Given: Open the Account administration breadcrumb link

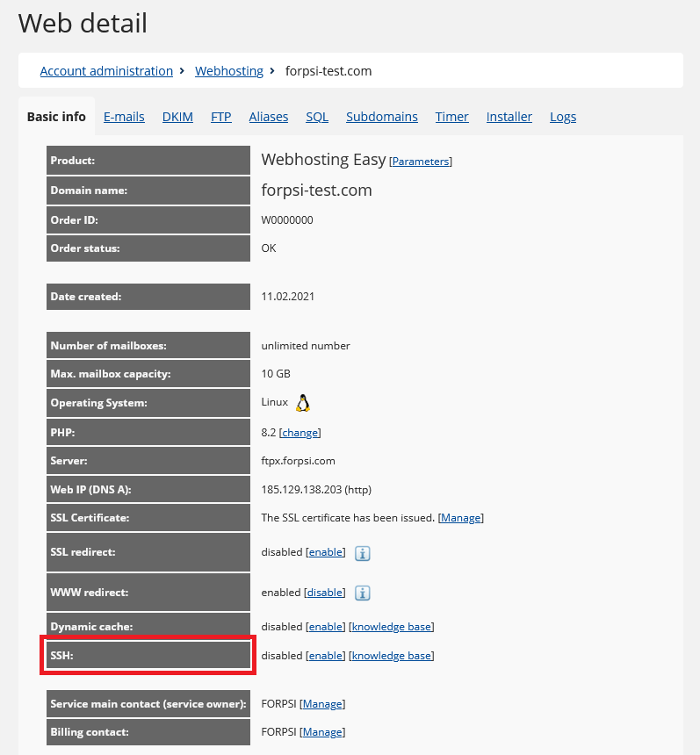Looking at the screenshot, I should (x=106, y=71).
